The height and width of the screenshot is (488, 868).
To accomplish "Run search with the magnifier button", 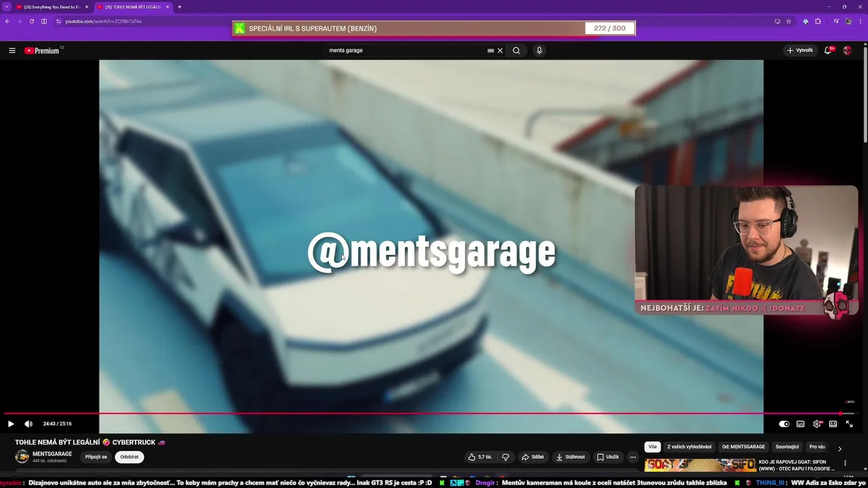I will pyautogui.click(x=517, y=50).
